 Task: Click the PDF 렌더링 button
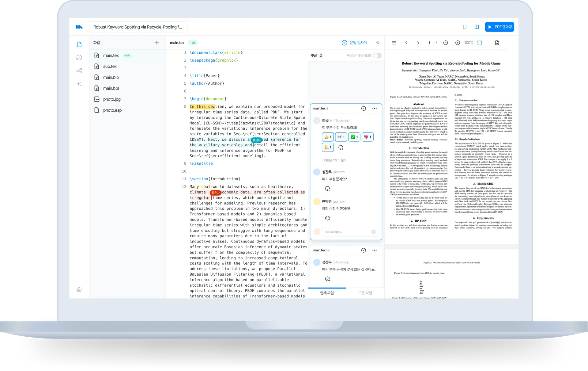tap(499, 27)
